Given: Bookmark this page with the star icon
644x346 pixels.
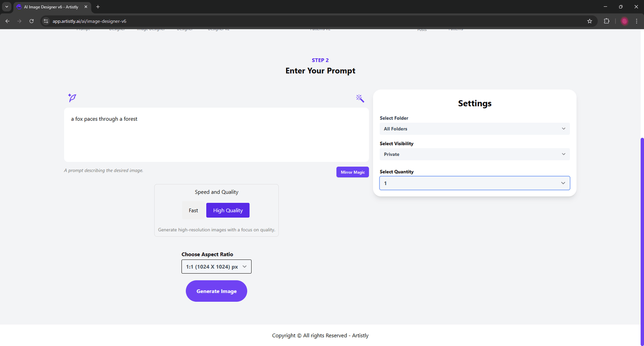Looking at the screenshot, I should tap(590, 21).
